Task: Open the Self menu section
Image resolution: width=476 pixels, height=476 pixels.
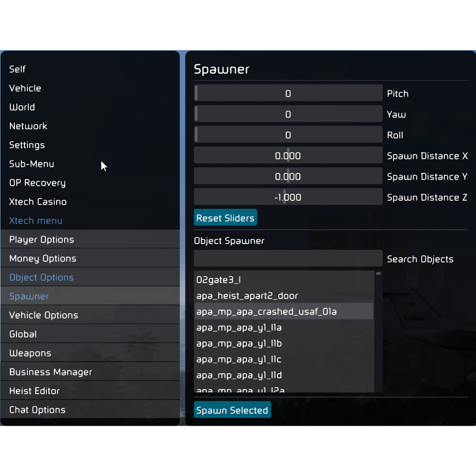Action: coord(18,69)
